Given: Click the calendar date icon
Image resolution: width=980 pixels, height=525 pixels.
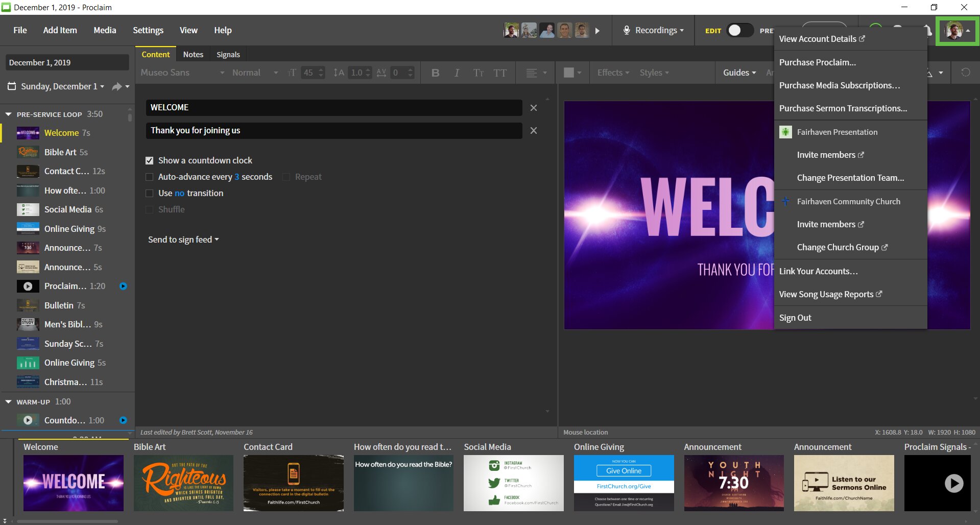Looking at the screenshot, I should pyautogui.click(x=12, y=86).
